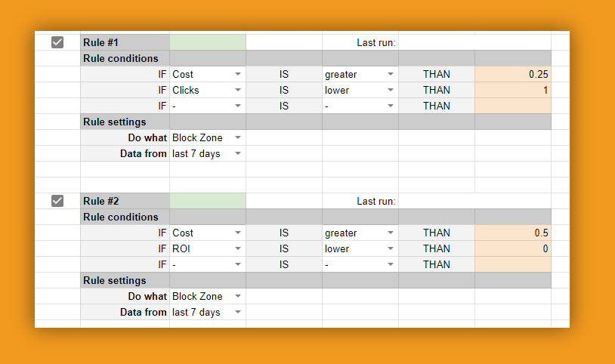Click Rule #2 Cost threshold value 0.5
Viewport: 615px width, 364px height.
point(513,233)
